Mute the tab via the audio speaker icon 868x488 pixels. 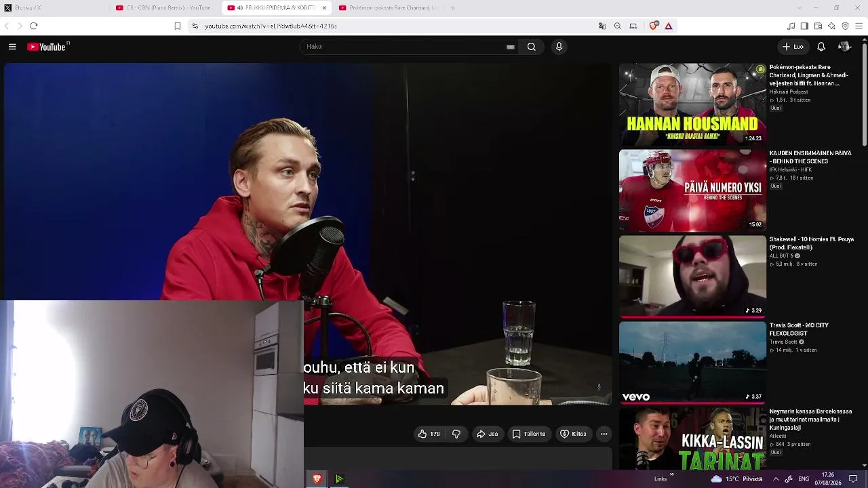(240, 8)
